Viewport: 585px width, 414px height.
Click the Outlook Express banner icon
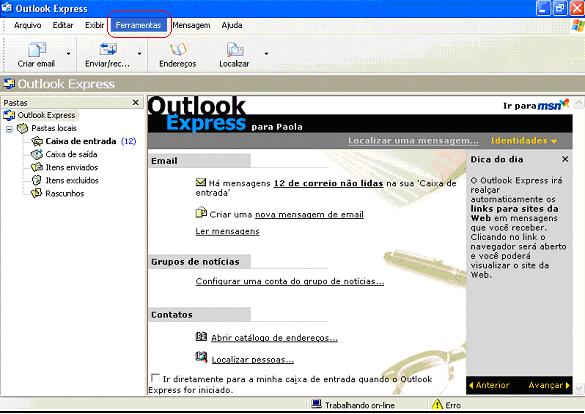click(x=9, y=84)
